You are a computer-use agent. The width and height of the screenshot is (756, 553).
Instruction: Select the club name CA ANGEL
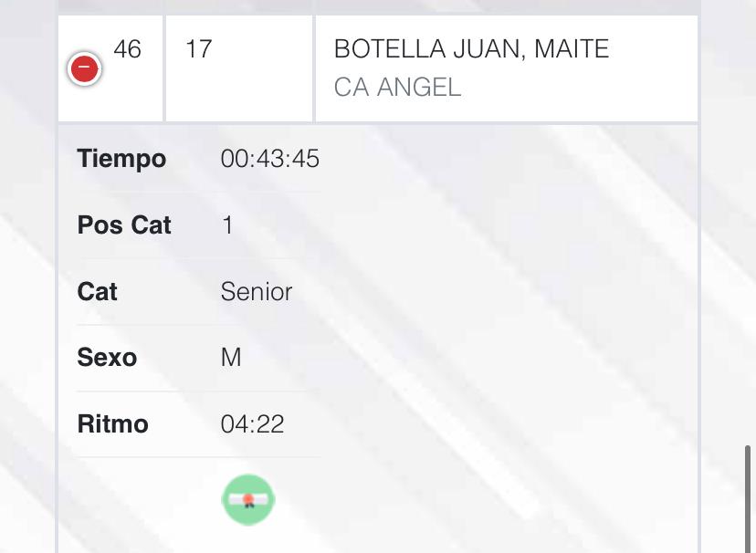pyautogui.click(x=397, y=88)
